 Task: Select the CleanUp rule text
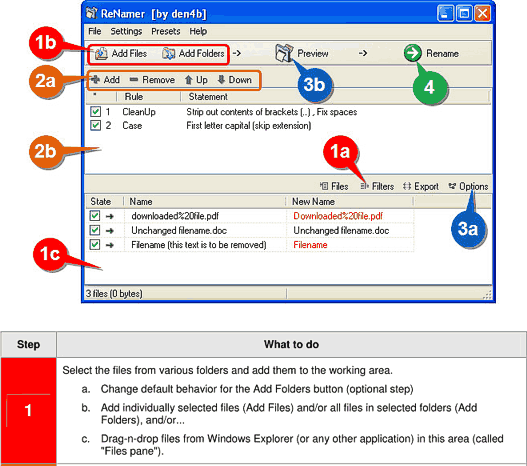(139, 112)
